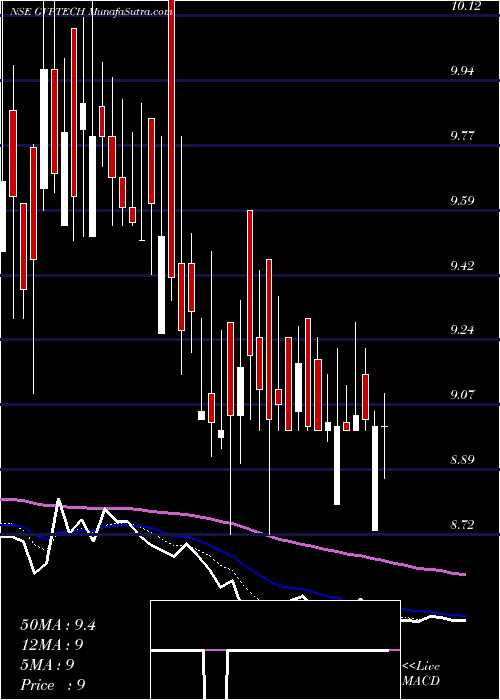Viewport: 500px width, 700px height.
Task: Click the 9.59 price axis label
Action: 463,200
